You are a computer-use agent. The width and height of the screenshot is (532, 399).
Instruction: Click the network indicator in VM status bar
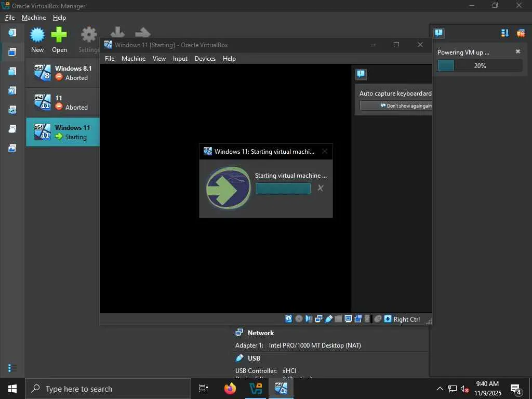pos(318,318)
